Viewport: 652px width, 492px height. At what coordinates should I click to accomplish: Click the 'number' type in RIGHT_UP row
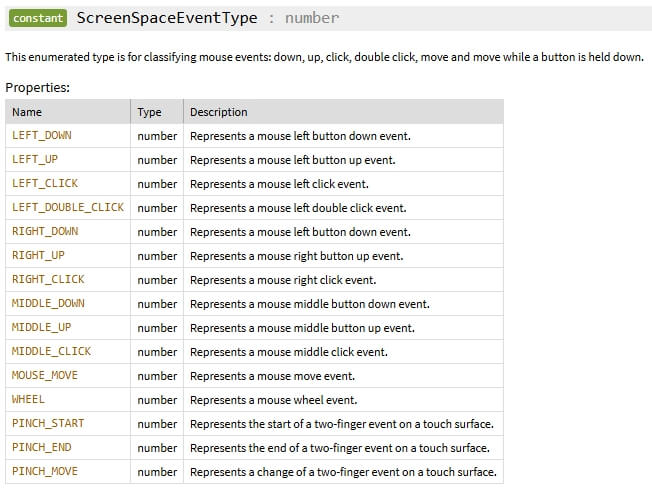pyautogui.click(x=157, y=256)
